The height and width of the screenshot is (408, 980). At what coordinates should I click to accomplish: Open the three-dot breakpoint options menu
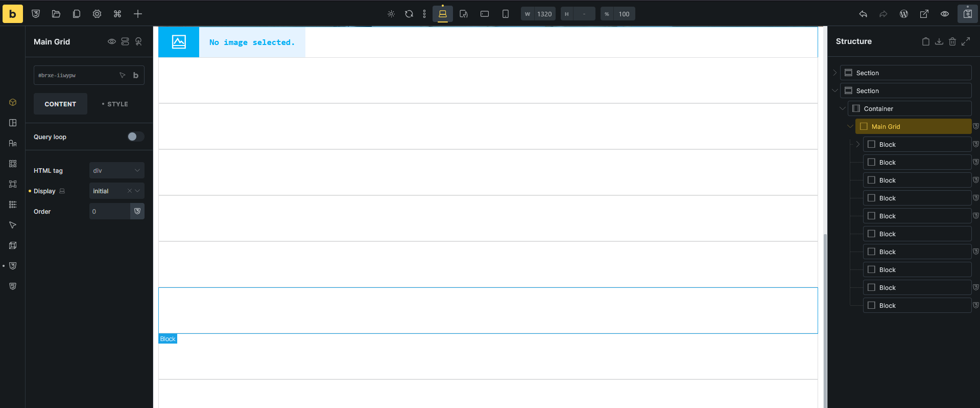[x=424, y=14]
